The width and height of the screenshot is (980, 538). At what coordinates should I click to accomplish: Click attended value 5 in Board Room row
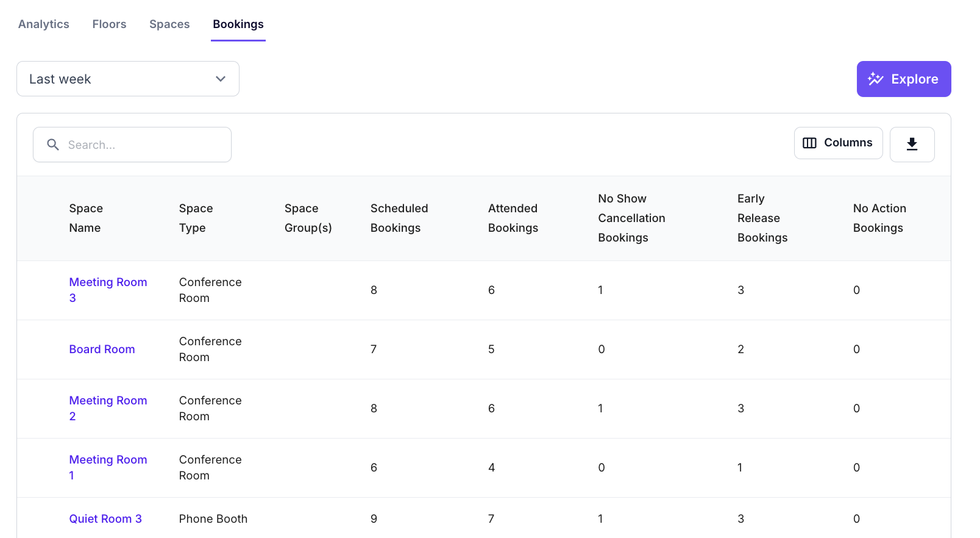click(491, 349)
